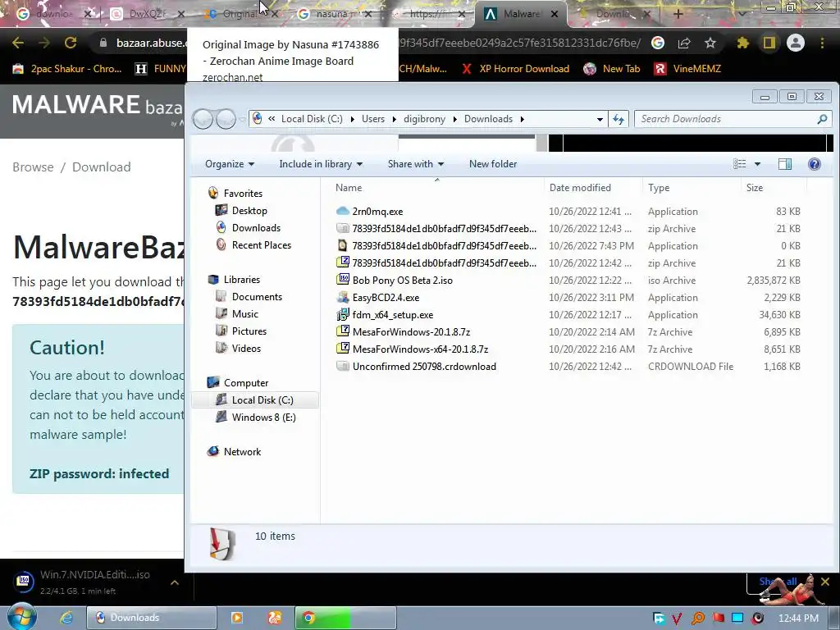The image size is (840, 630).
Task: Click New folder in Explorer toolbar
Action: coord(493,164)
